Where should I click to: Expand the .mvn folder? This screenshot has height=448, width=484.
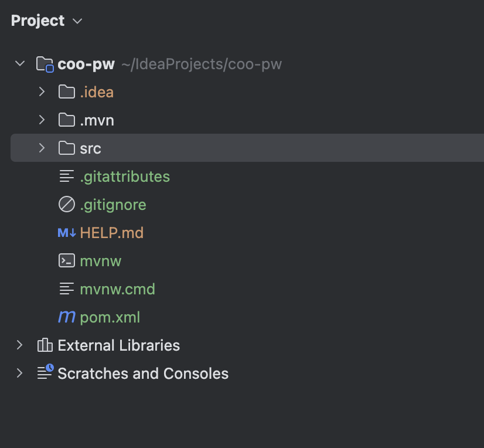[42, 120]
